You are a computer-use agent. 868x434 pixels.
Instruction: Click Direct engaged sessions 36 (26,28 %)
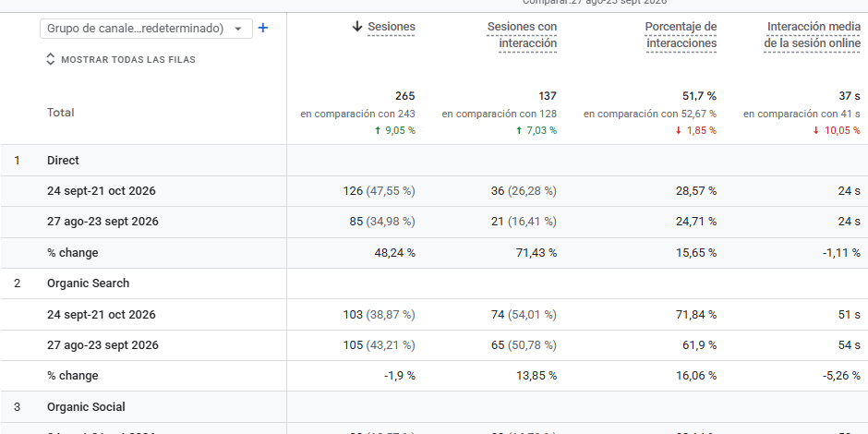pyautogui.click(x=524, y=191)
